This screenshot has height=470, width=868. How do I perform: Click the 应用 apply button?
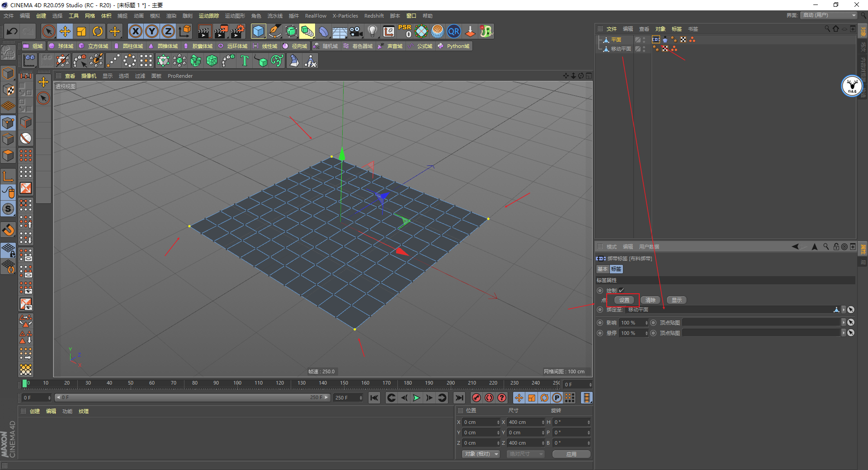pos(571,454)
